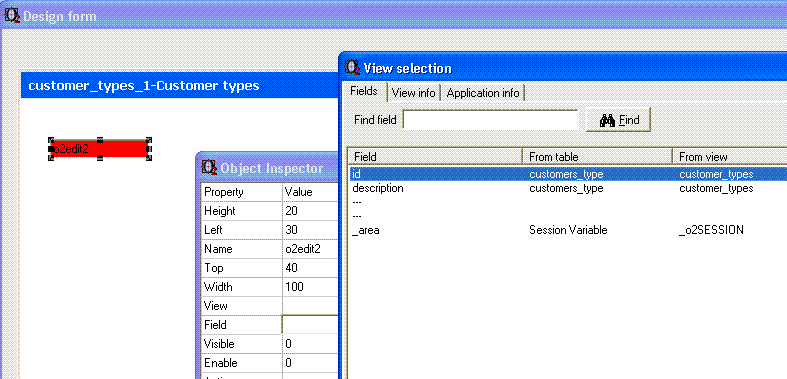Select the _area field row
Viewport: 787px width, 379px height.
(x=568, y=230)
